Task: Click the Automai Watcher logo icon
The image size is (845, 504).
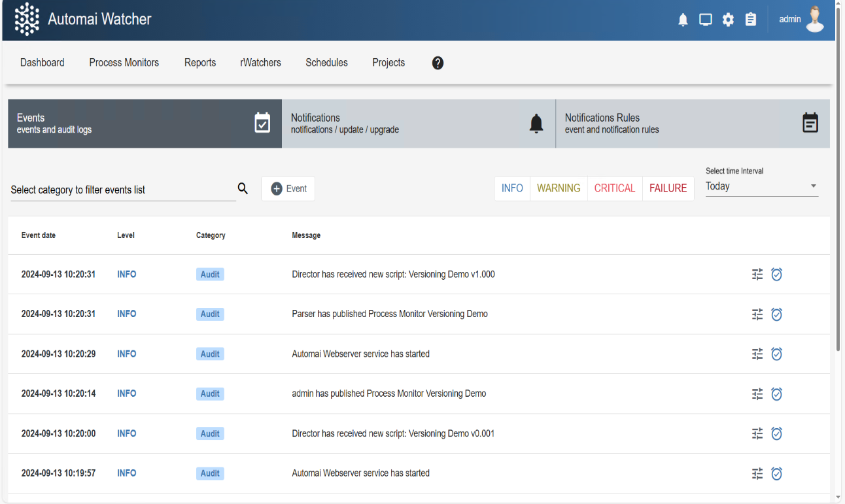Action: (27, 19)
